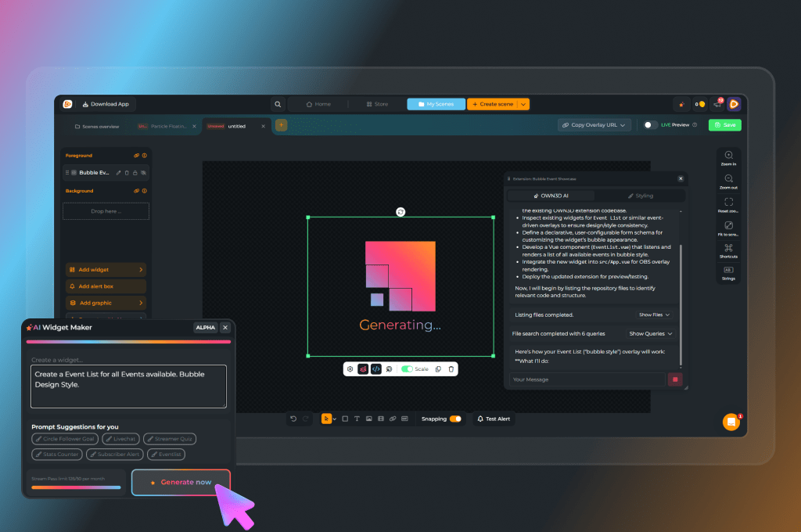Open the Create scene dropdown arrow

click(x=523, y=104)
